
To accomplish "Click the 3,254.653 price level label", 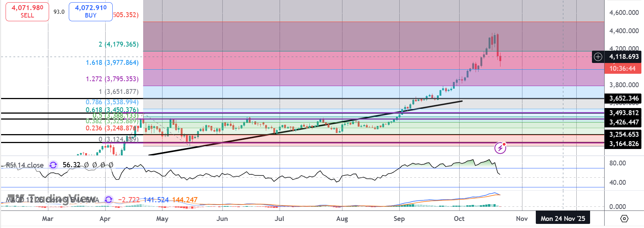I will pos(624,134).
